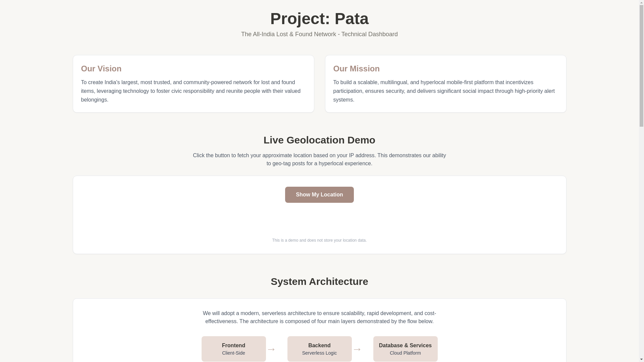Click the arrow between Frontend and Backend

click(x=271, y=349)
